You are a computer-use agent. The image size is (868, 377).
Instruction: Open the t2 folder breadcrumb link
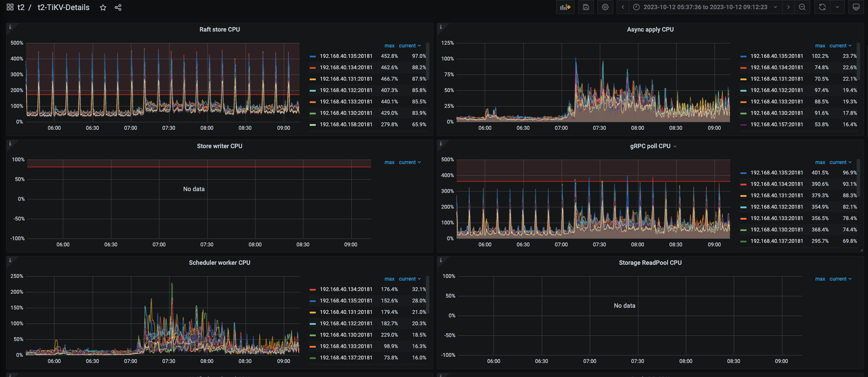coord(21,7)
